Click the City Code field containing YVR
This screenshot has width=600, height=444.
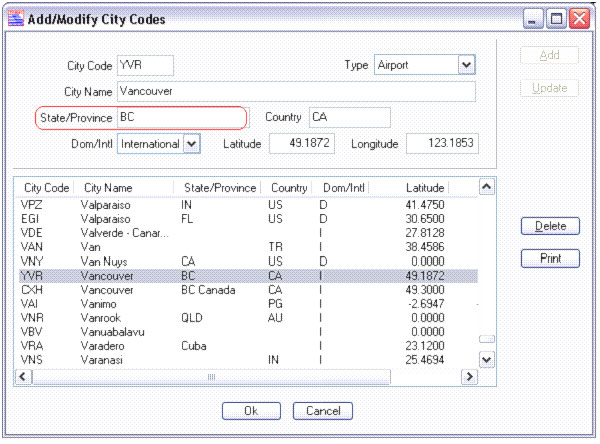(x=145, y=65)
